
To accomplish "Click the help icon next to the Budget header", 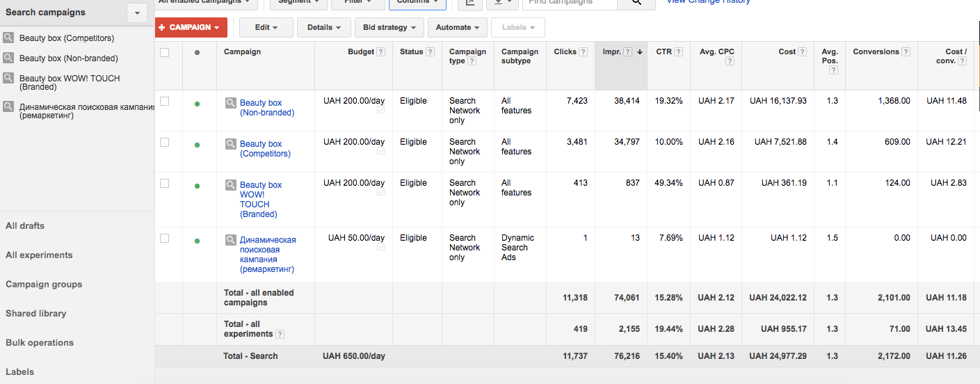I will point(380,52).
